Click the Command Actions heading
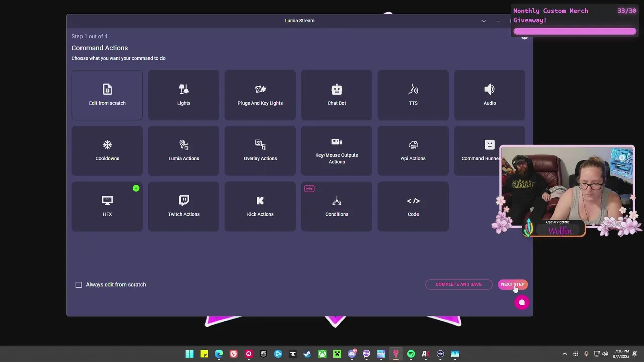Viewport: 644px width, 362px height. [100, 48]
